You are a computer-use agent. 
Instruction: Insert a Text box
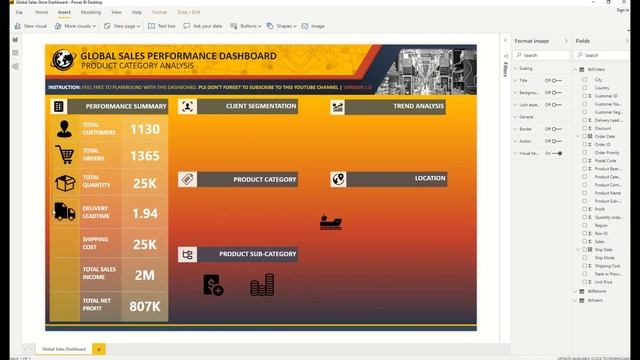tap(162, 26)
